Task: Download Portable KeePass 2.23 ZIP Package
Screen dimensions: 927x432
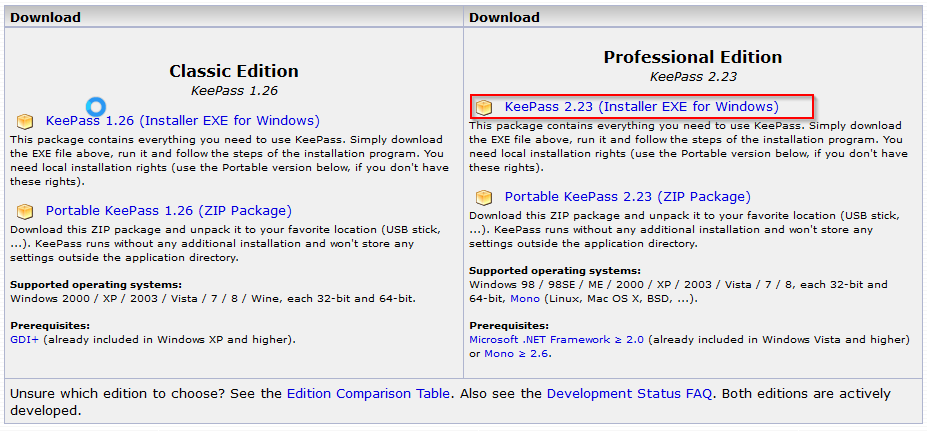Action: pyautogui.click(x=627, y=197)
